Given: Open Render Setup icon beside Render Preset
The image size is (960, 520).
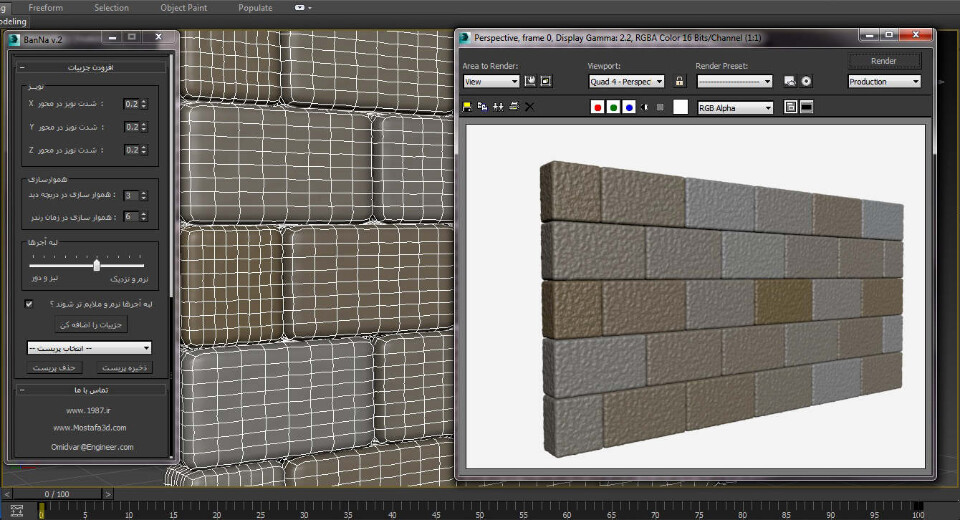Looking at the screenshot, I should coord(789,82).
